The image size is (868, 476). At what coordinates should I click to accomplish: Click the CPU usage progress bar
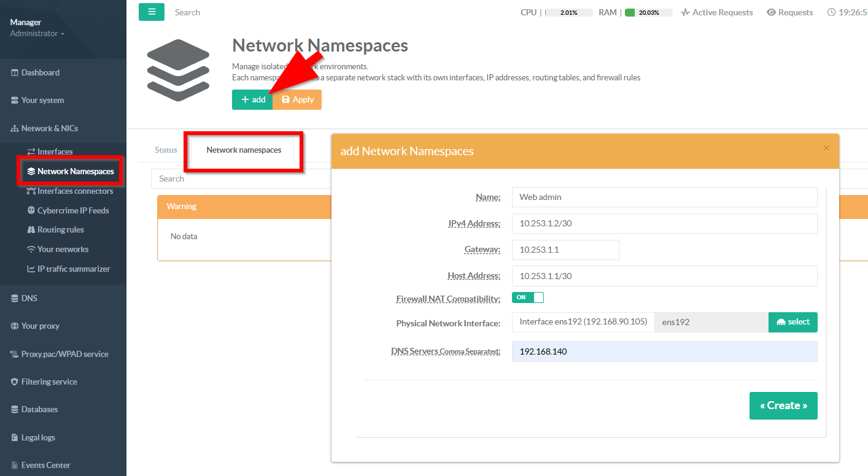tap(568, 12)
